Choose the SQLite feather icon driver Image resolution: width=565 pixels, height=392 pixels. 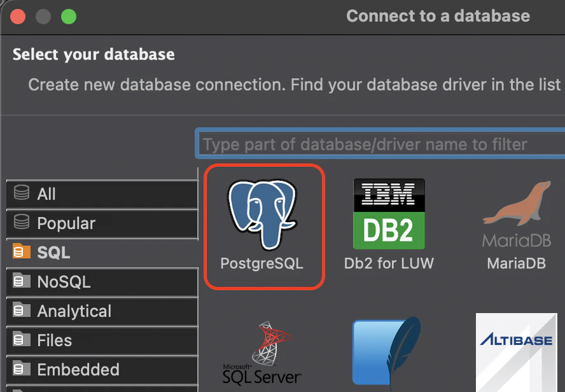click(x=387, y=353)
